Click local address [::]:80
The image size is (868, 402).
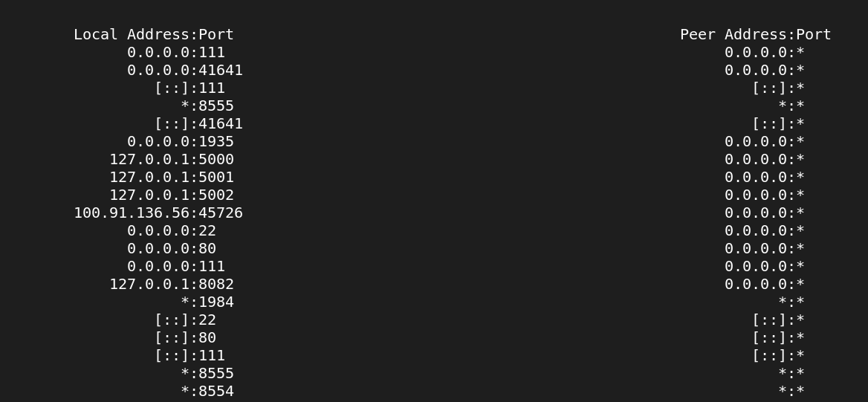[x=186, y=337]
